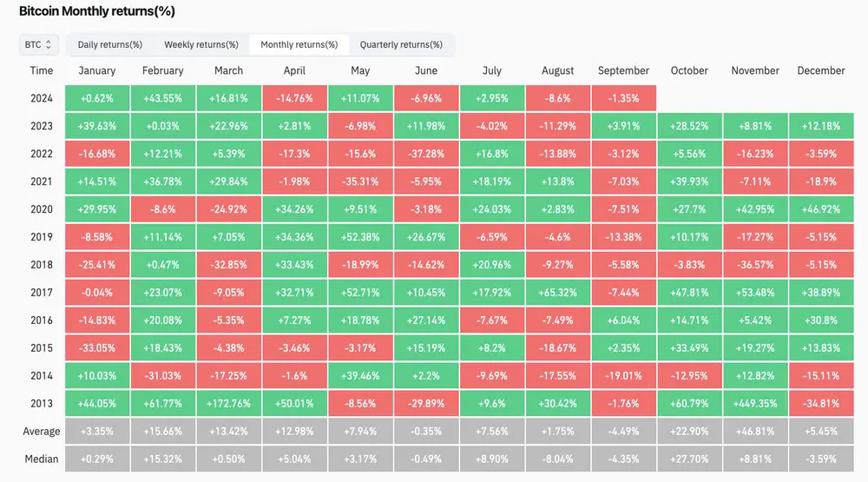Click the -37.28% June 2022 cell

(426, 154)
